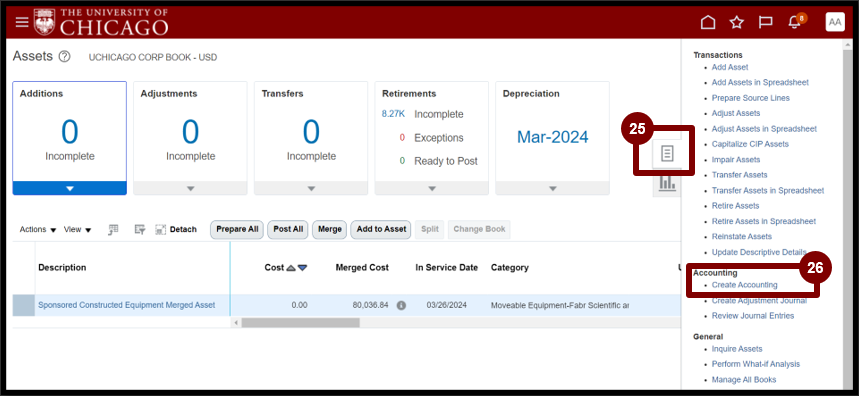Click Perform What-if Analysis link

(756, 364)
